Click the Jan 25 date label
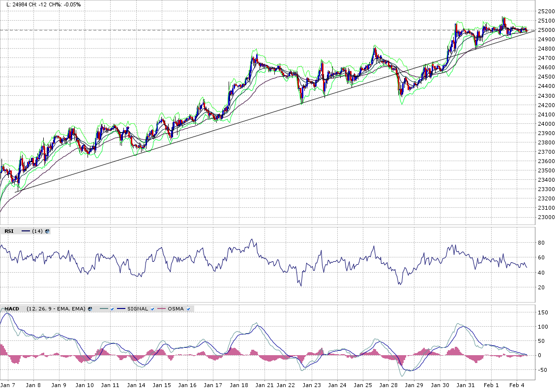 pyautogui.click(x=363, y=385)
